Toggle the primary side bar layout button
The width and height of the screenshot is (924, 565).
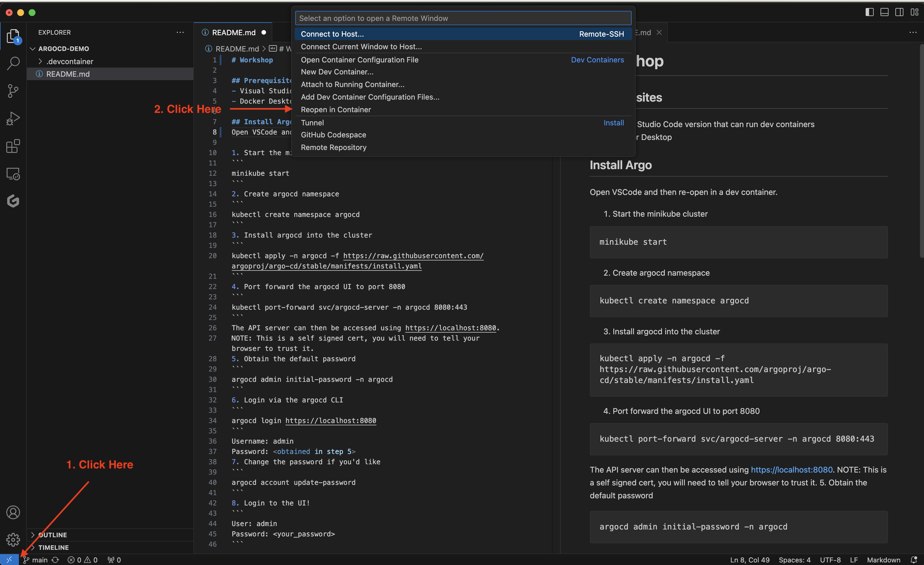870,12
